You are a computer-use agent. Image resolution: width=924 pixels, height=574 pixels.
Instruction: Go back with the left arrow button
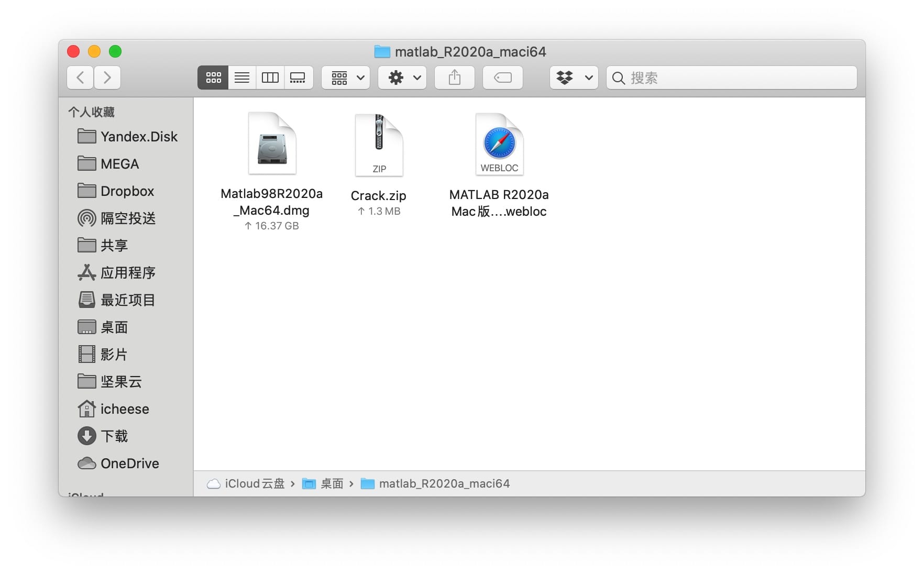pos(80,78)
